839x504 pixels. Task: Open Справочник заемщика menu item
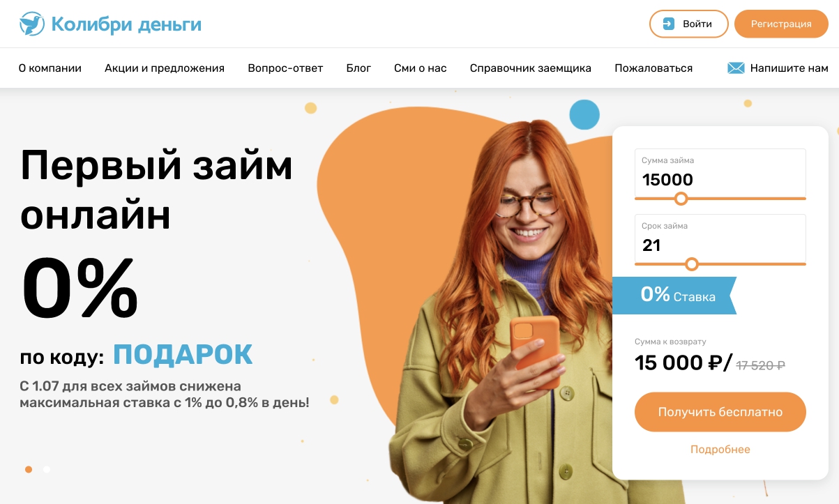point(531,68)
